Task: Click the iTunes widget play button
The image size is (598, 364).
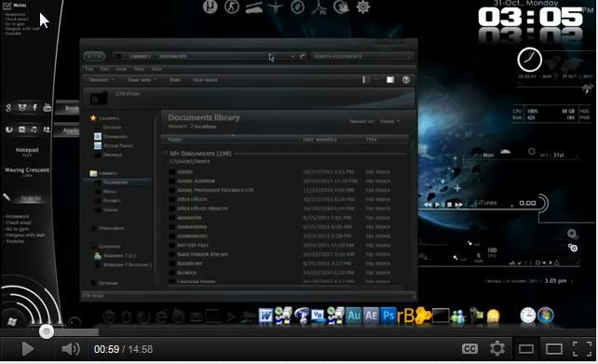Action: click(x=437, y=205)
